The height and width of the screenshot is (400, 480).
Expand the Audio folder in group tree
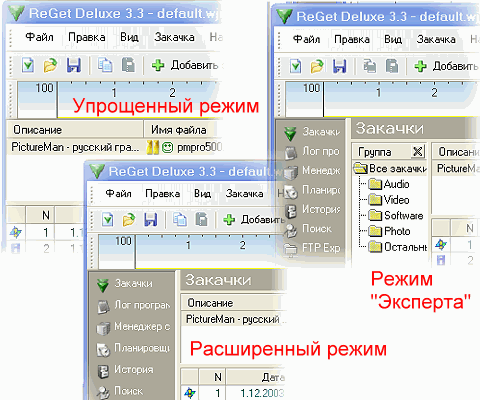389,184
